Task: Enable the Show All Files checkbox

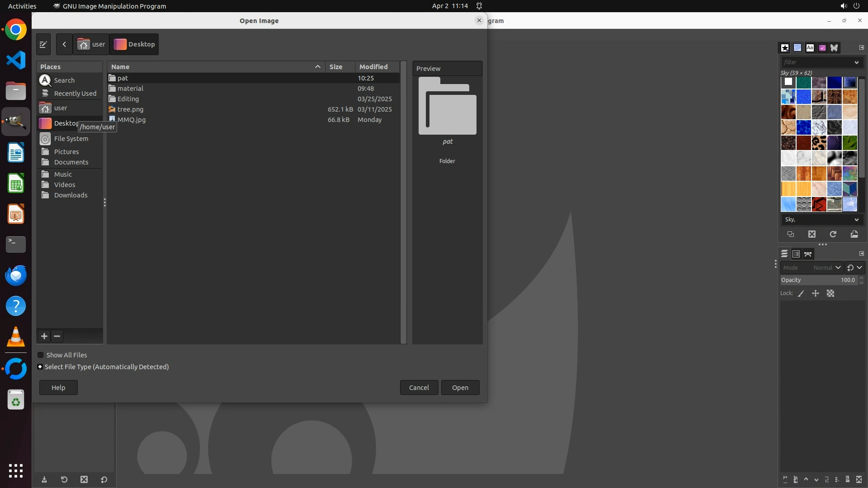Action: 41,355
